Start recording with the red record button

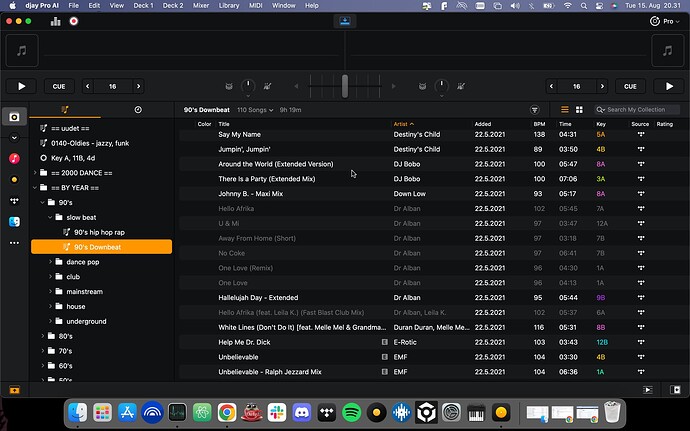(74, 21)
